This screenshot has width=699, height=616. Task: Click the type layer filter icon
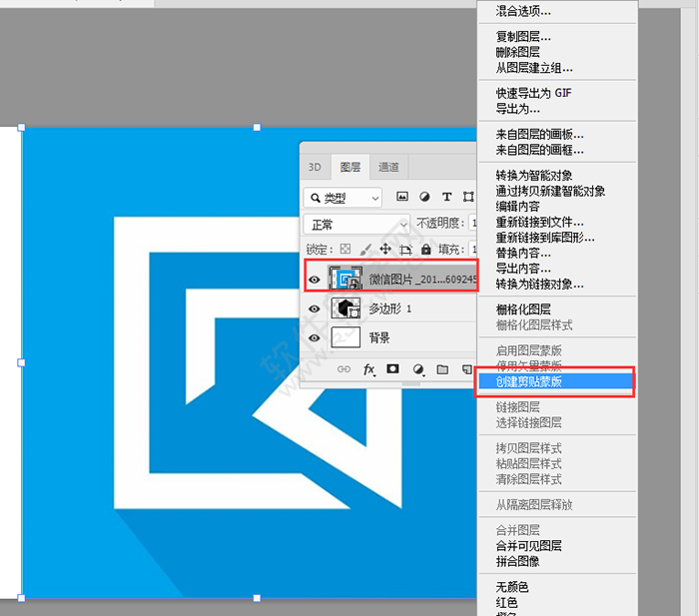click(446, 197)
